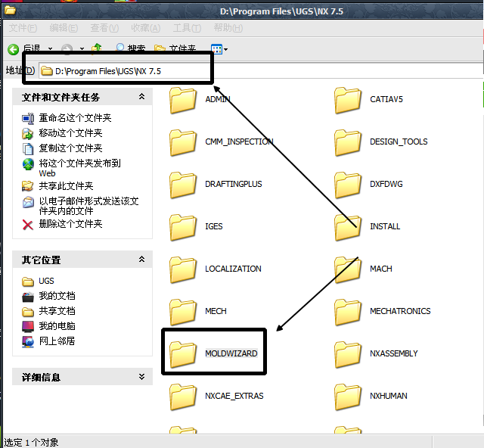
Task: Open the Forward history dropdown arrow
Action: pos(82,49)
